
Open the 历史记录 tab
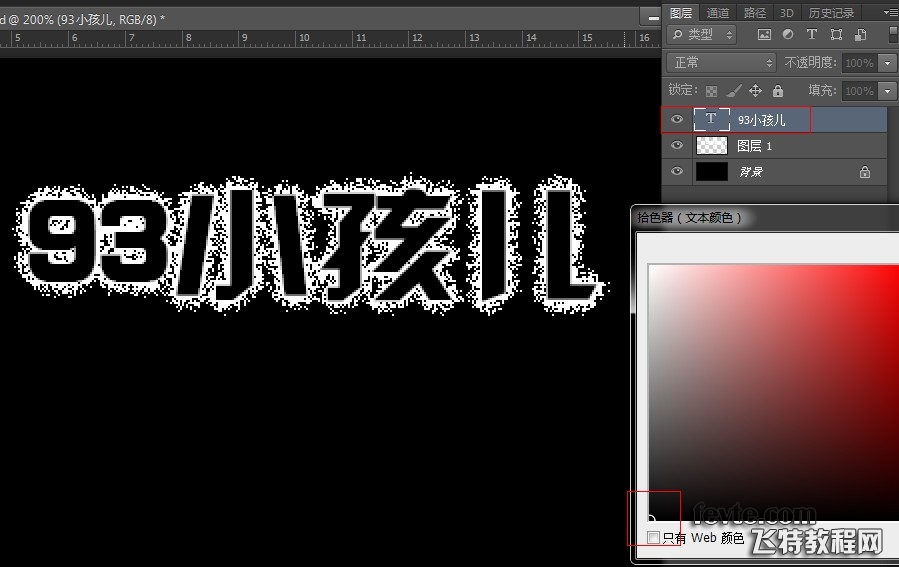pyautogui.click(x=830, y=13)
